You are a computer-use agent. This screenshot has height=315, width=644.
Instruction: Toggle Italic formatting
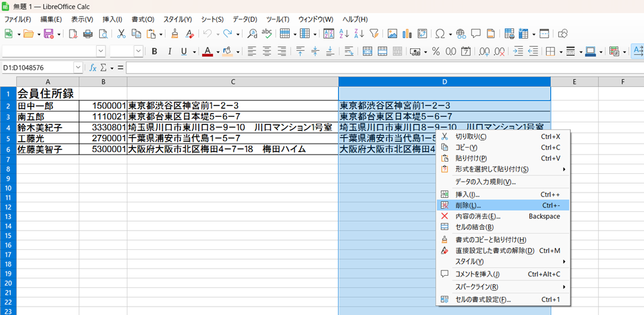pyautogui.click(x=169, y=52)
